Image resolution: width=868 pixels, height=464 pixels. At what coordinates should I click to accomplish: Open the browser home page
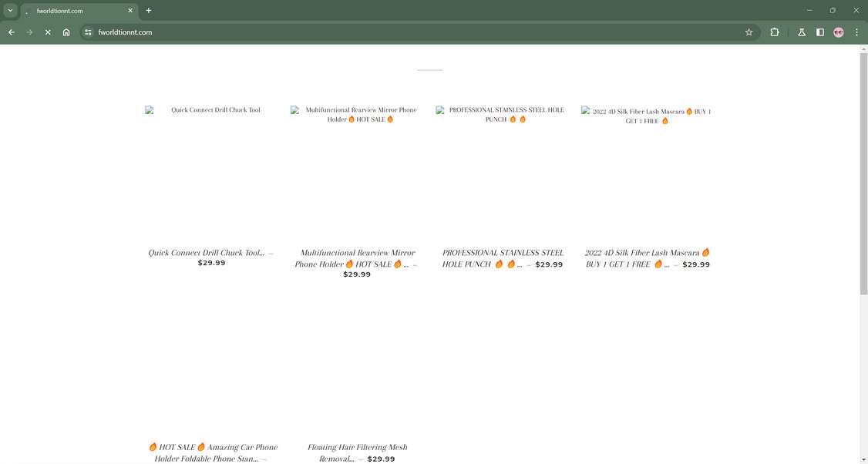point(66,32)
